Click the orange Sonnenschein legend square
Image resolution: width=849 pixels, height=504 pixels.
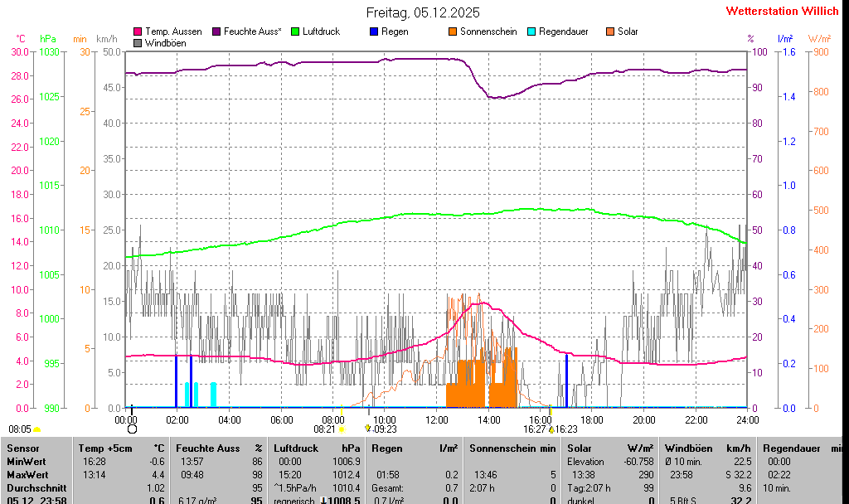tap(453, 31)
